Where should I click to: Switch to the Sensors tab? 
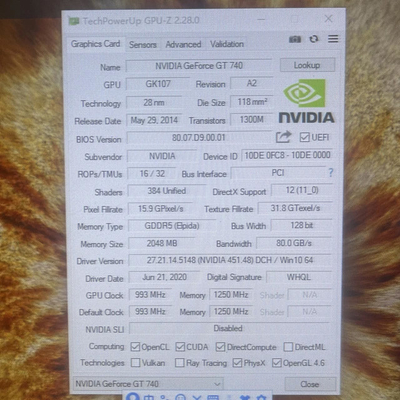tap(143, 44)
